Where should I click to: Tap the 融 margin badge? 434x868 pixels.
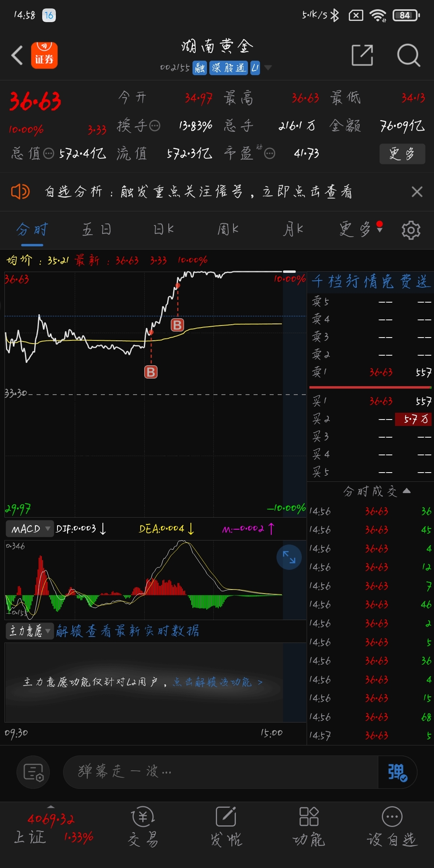point(200,68)
